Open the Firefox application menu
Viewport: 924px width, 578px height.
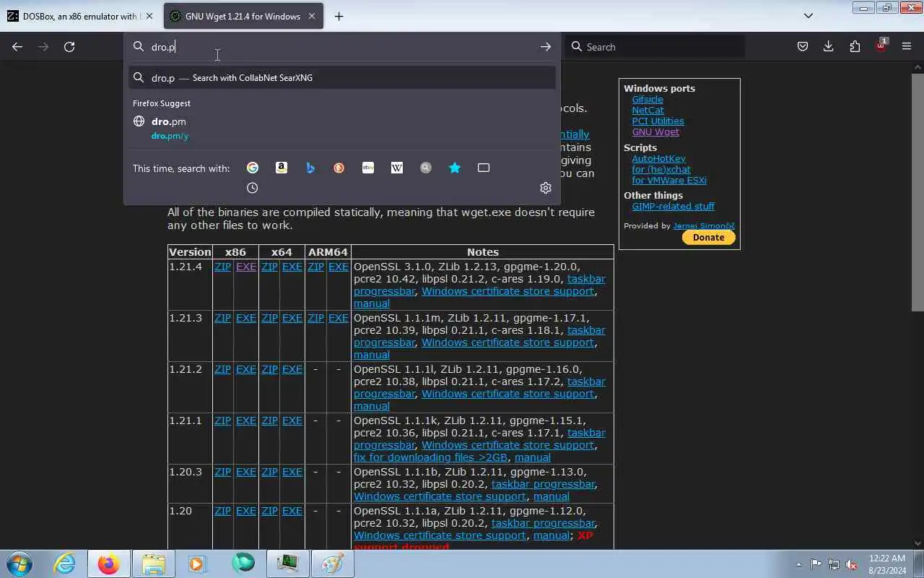(x=907, y=47)
